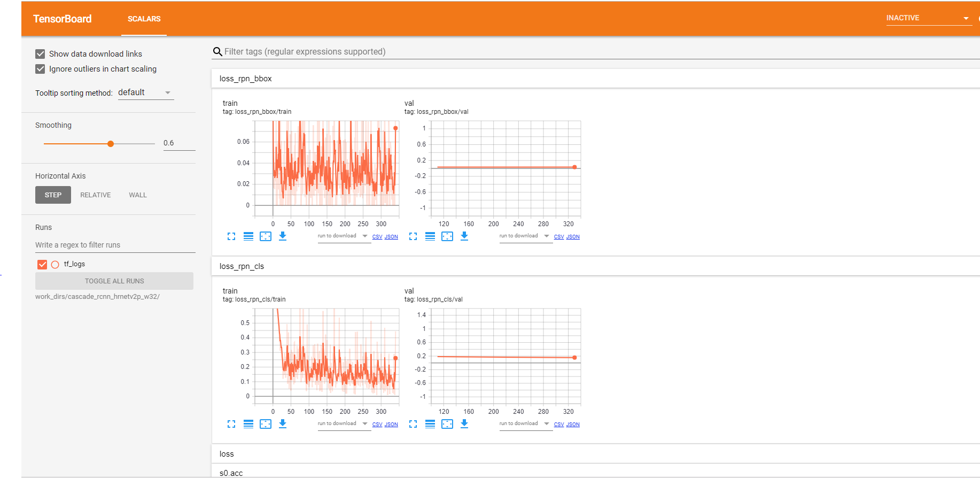
Task: Open run to download dropdown for loss_rpn_bbox val
Action: (525, 236)
